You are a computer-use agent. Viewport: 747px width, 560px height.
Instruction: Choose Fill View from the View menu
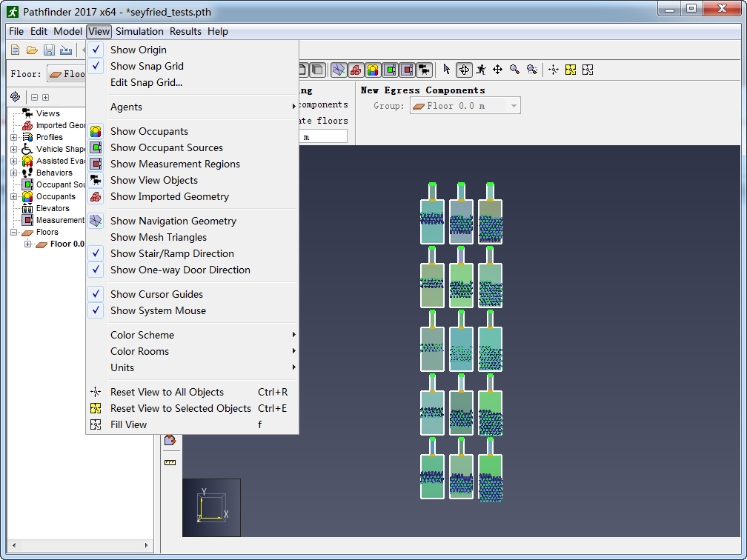(193, 424)
